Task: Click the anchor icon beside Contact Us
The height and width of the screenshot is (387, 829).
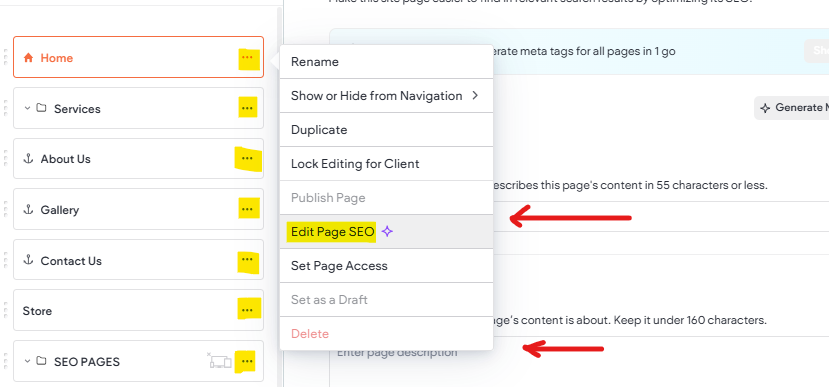Action: coord(29,260)
